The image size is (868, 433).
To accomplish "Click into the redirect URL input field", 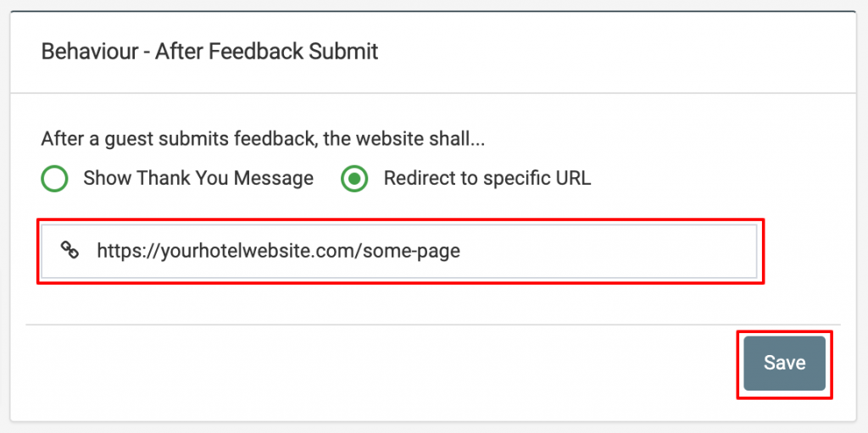I will 399,251.
